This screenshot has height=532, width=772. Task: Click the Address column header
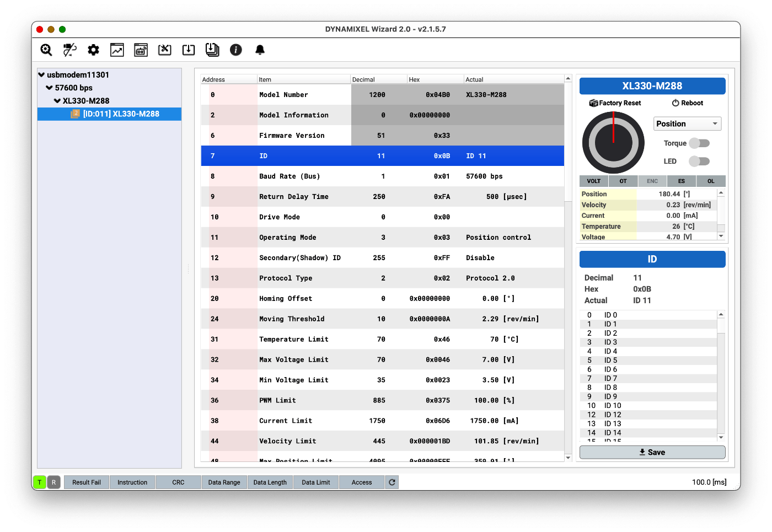[x=229, y=79]
